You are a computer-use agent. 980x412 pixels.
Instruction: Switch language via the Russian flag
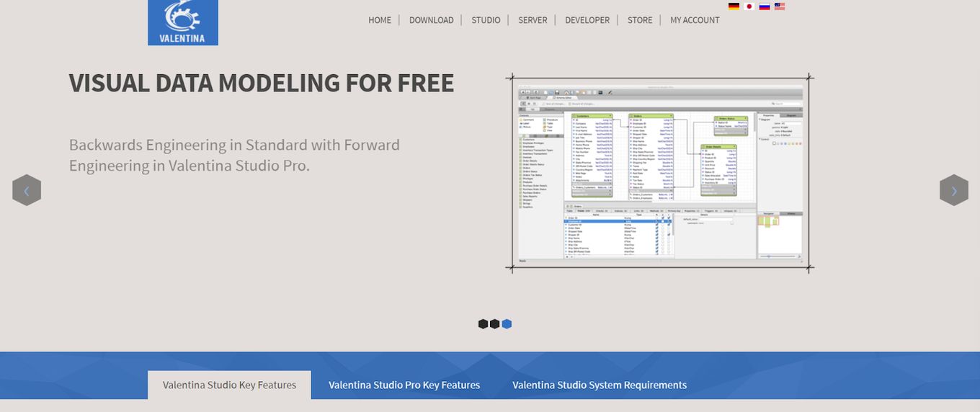coord(765,6)
